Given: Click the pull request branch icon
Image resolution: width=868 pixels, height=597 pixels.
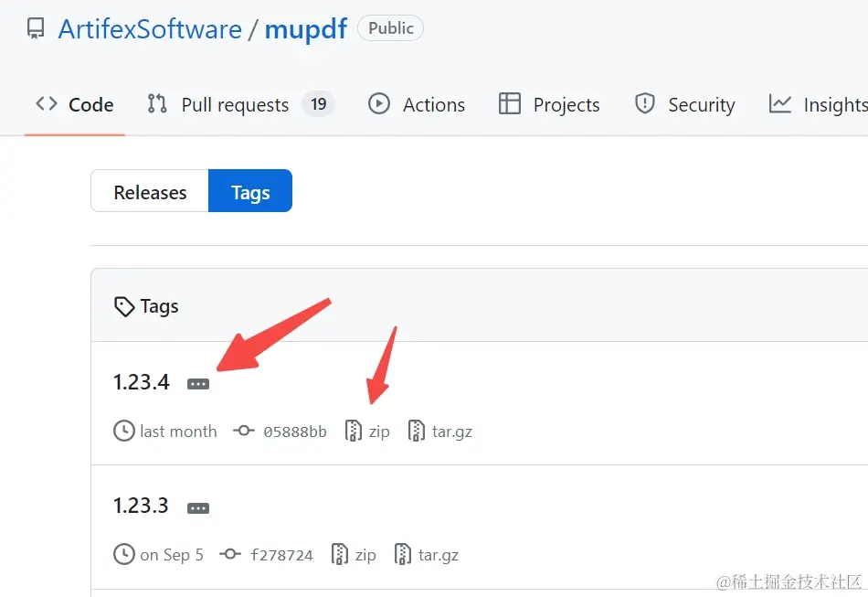Looking at the screenshot, I should [x=156, y=104].
